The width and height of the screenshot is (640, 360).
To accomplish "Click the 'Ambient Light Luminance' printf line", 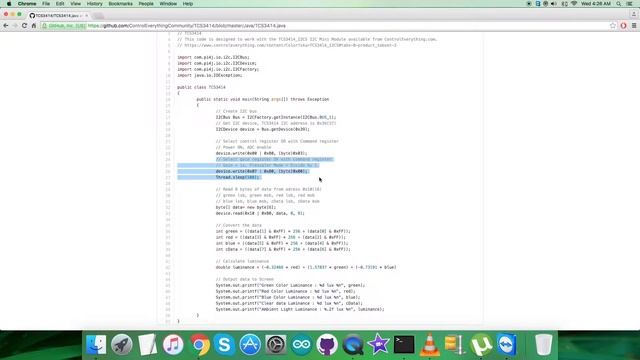I will coord(300,309).
